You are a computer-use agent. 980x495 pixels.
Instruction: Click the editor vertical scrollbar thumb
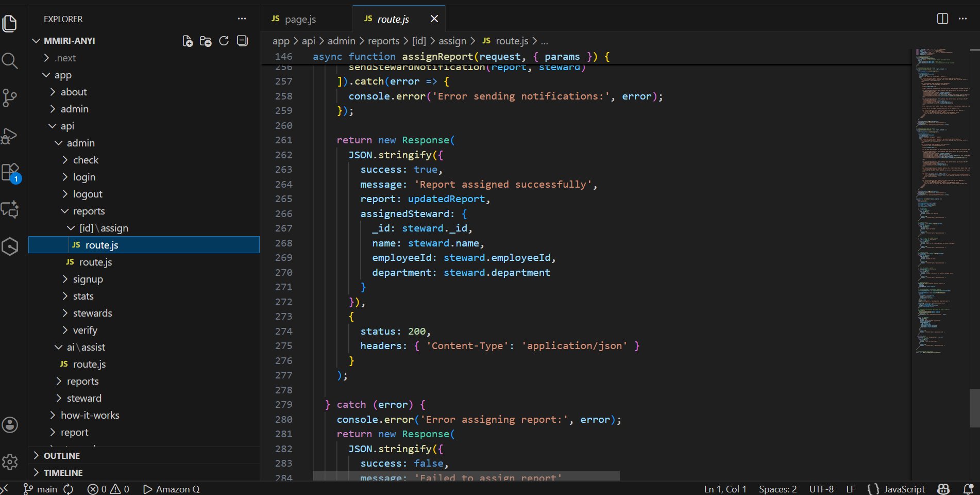[x=974, y=408]
